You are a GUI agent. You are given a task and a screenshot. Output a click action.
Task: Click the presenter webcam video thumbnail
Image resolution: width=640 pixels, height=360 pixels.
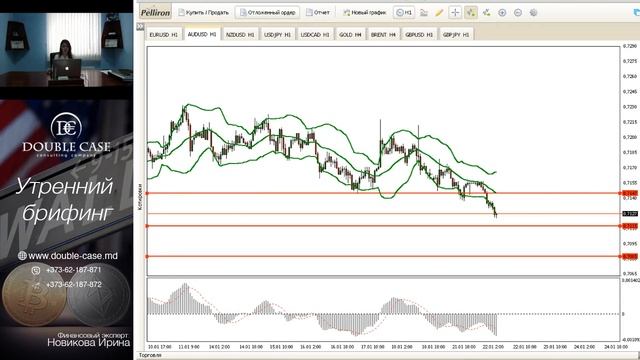[66, 50]
